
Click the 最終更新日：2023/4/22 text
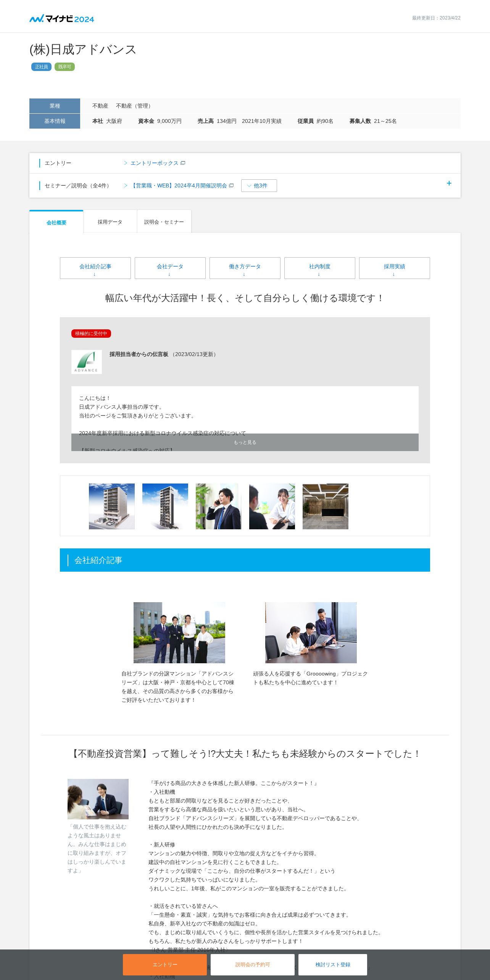[436, 18]
